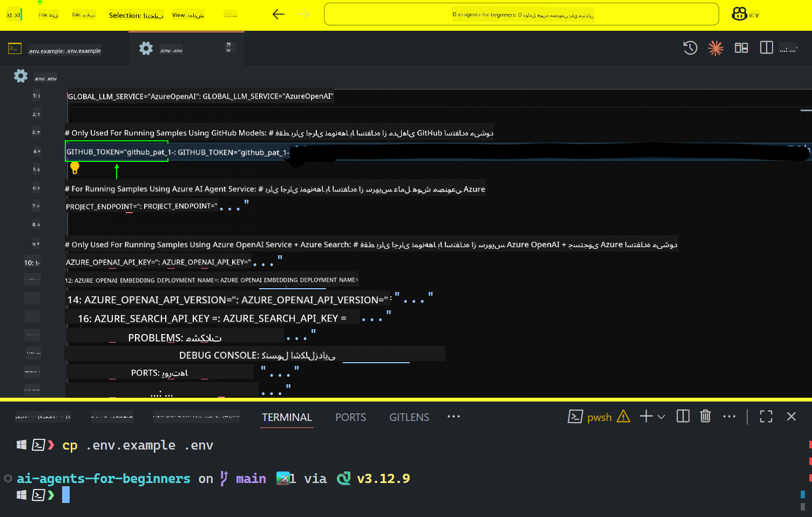
Task: Click line number 1 in the gutter
Action: (36, 96)
